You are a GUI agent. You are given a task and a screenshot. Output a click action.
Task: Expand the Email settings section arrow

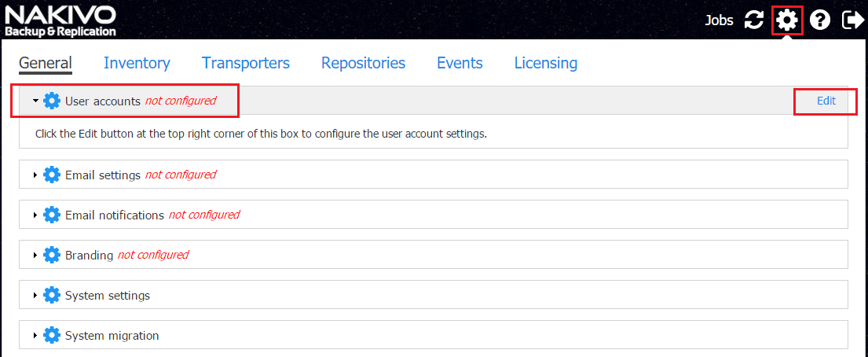pos(35,175)
